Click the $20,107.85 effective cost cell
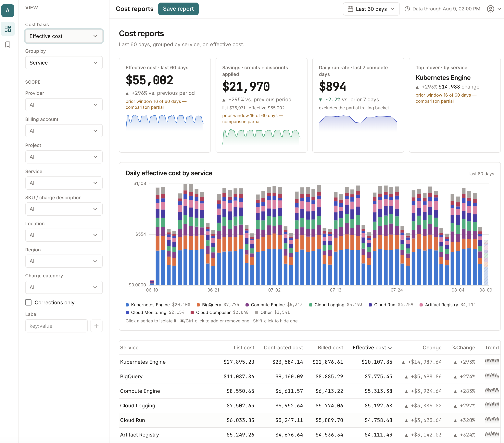Viewport: 504px width, 443px height. pyautogui.click(x=377, y=362)
